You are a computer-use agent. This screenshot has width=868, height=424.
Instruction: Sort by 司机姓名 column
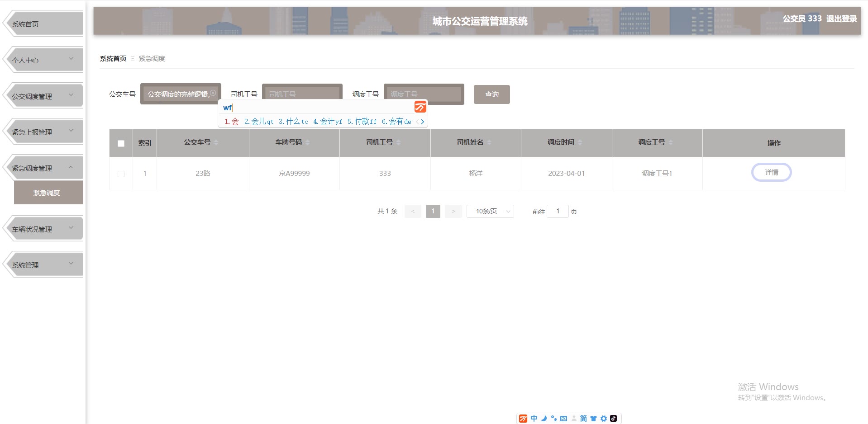(x=489, y=142)
